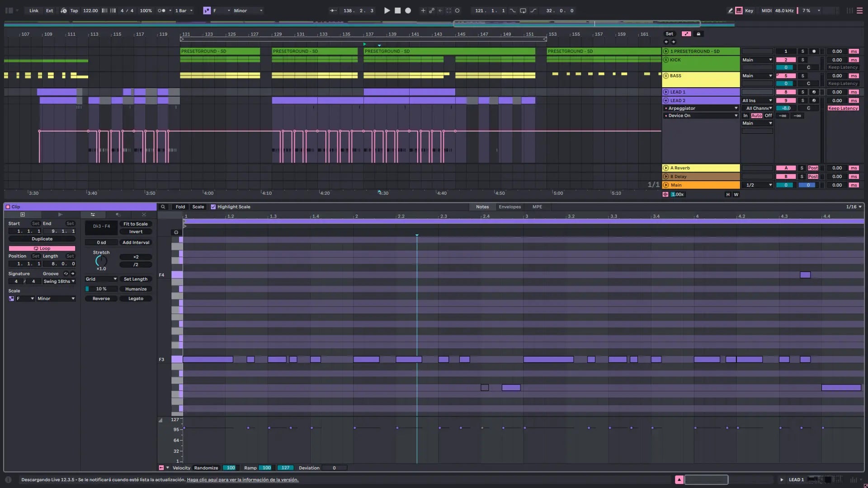Toggle the metronome icon
Viewport: 868px width, 488px height.
coord(162,10)
